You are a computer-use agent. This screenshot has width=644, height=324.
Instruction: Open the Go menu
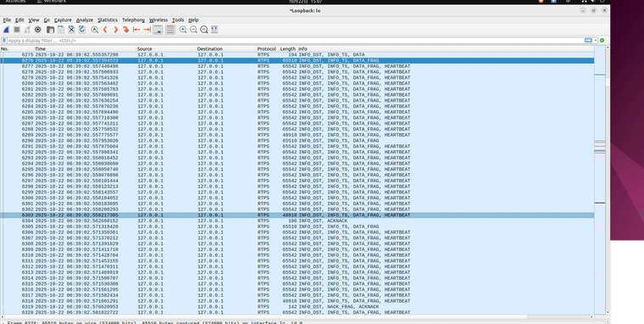[x=47, y=20]
